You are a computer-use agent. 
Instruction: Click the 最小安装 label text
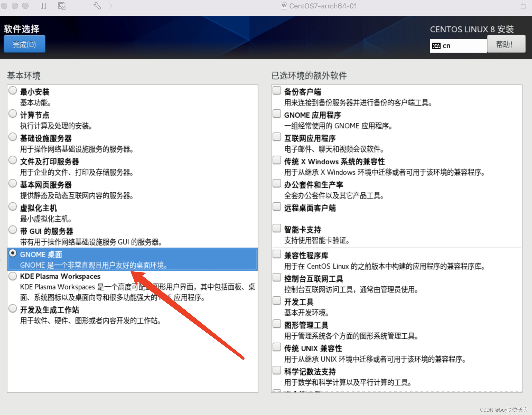click(35, 92)
